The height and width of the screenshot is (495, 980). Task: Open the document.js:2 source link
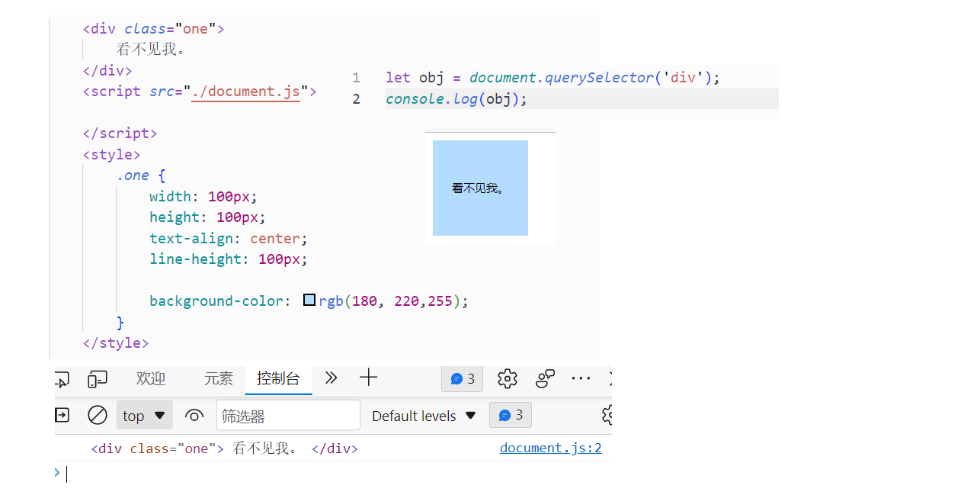[551, 448]
